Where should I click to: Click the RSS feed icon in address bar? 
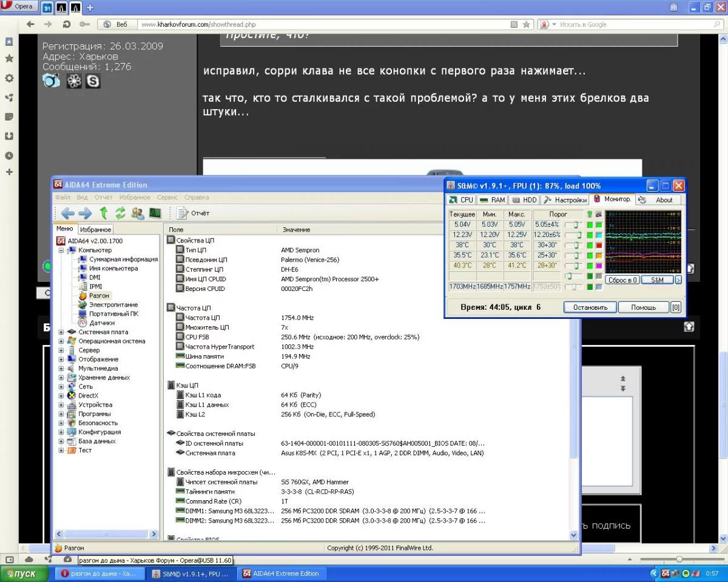514,24
